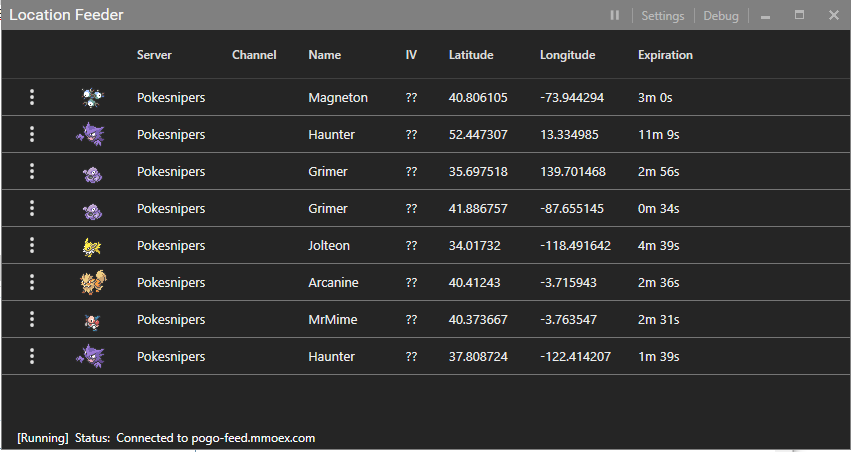This screenshot has height=452, width=853.
Task: Click longitude value 13.334985
Action: [569, 135]
